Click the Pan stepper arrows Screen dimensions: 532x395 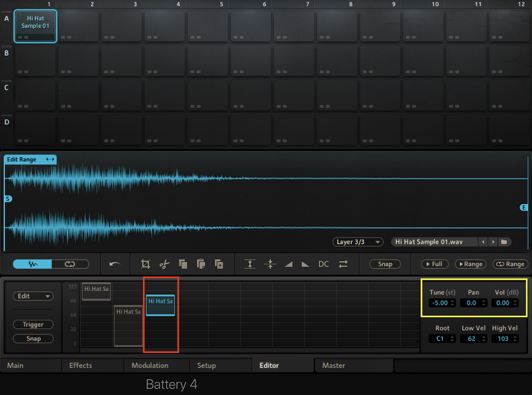tap(484, 303)
